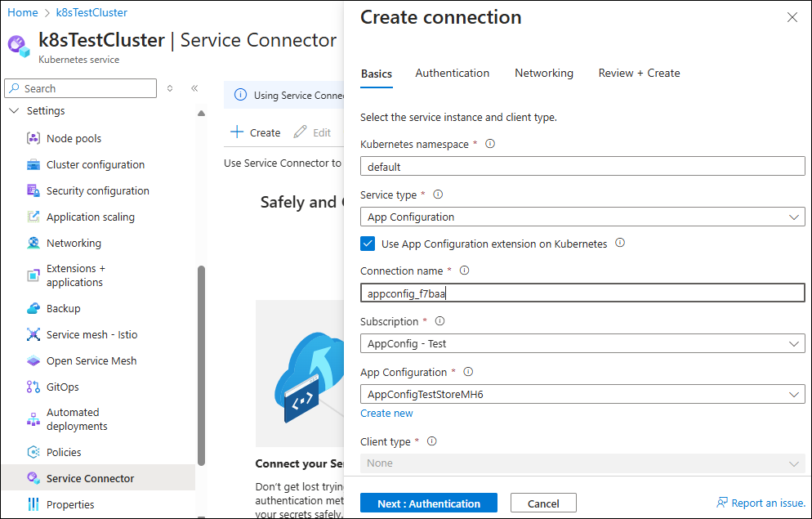The image size is (812, 519).
Task: Collapse the sidebar with double-chevron icon
Action: point(194,88)
